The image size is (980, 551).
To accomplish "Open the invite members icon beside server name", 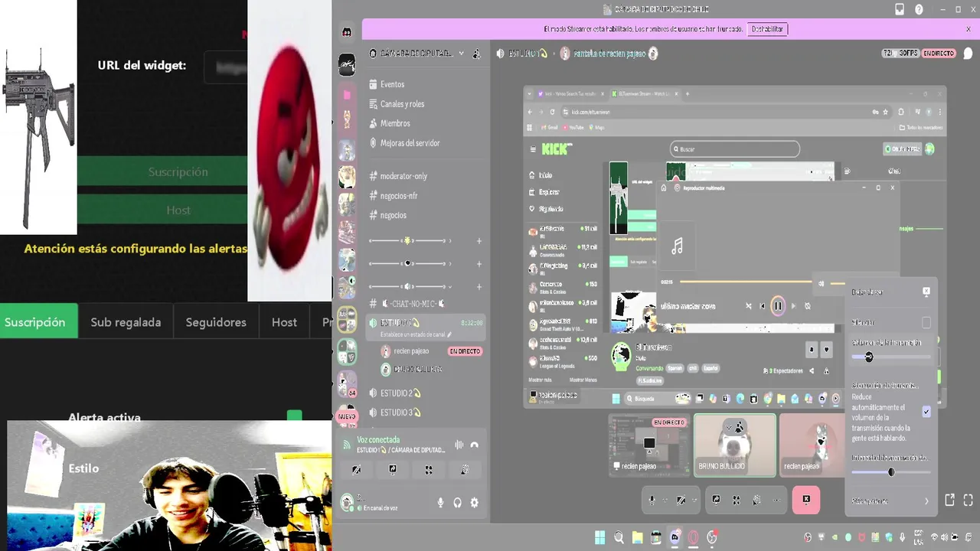I will (476, 54).
